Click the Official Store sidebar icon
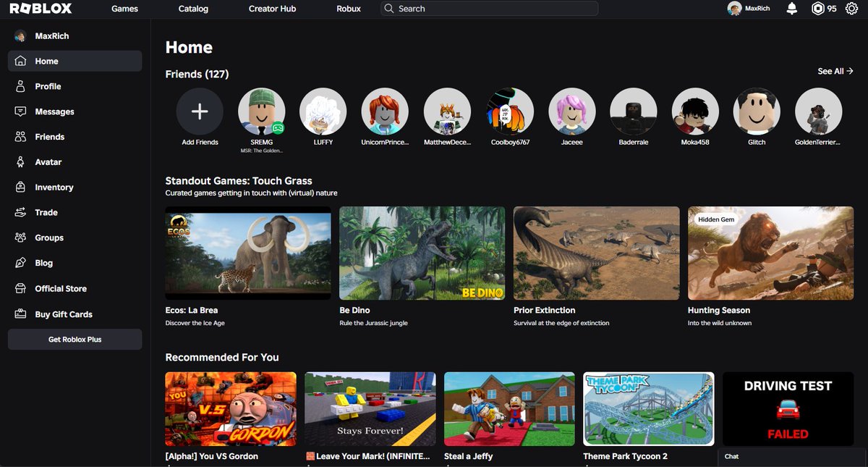 20,288
